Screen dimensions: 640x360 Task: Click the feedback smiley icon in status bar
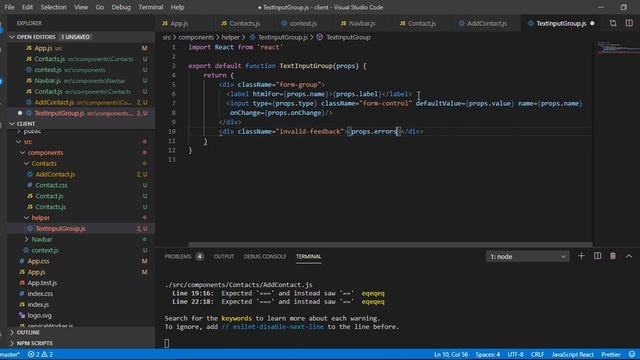[632, 355]
